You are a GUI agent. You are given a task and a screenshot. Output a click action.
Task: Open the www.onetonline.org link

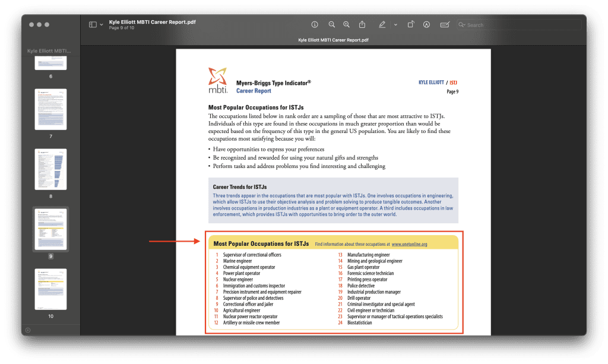click(409, 244)
